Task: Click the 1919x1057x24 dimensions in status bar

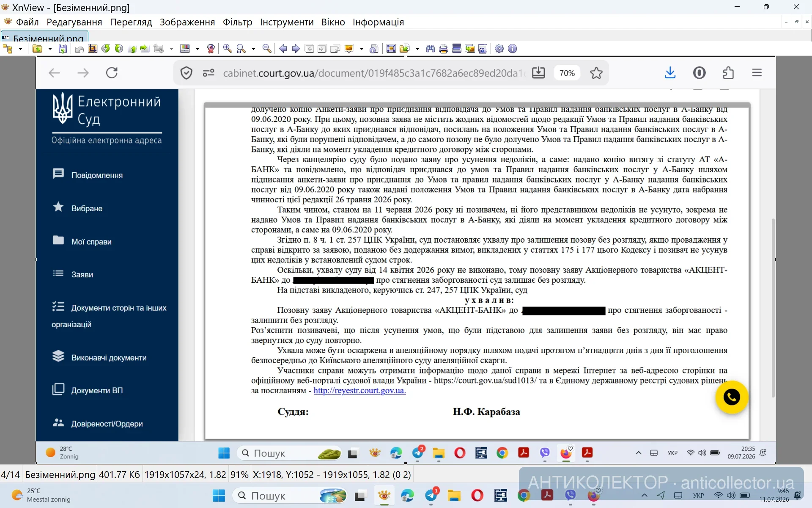Action: 185,475
